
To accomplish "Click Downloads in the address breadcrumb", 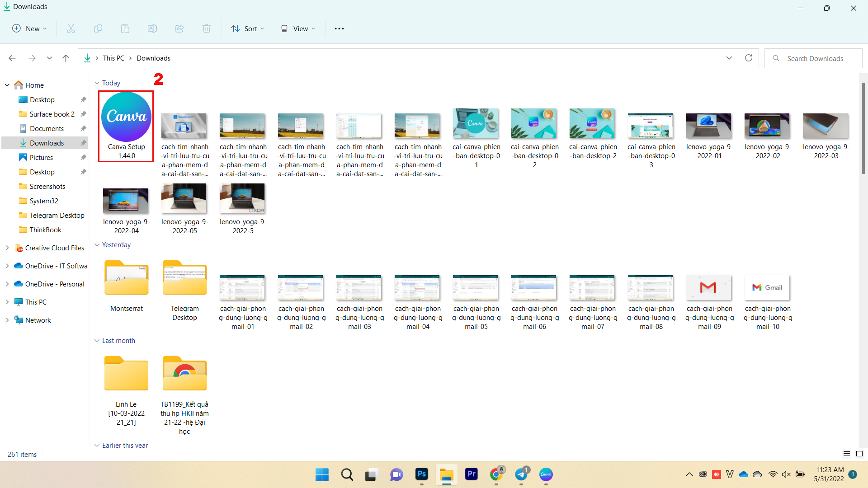I will [154, 58].
